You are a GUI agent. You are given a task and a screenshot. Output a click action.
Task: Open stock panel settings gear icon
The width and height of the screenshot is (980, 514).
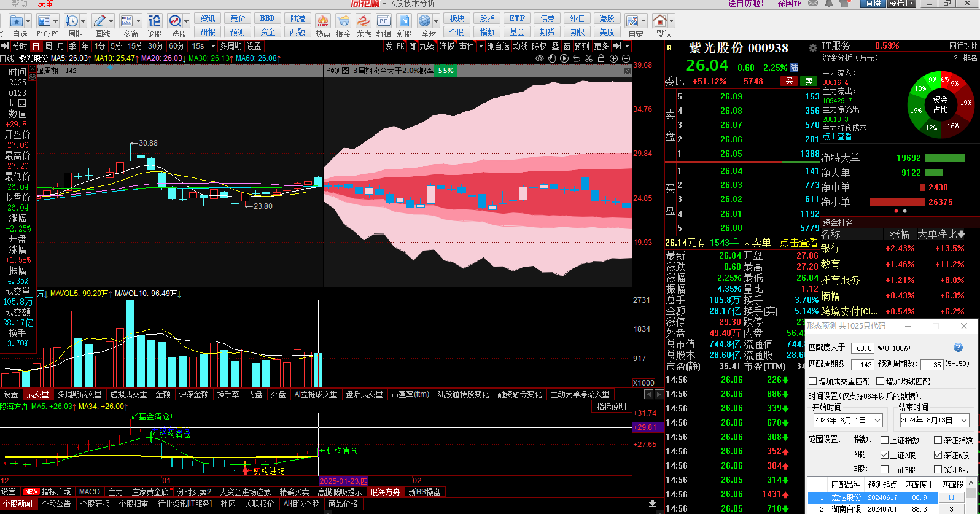(x=813, y=47)
